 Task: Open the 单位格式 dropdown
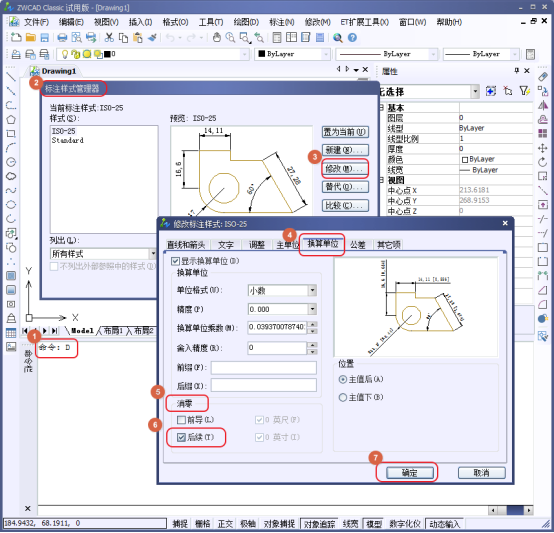point(312,291)
